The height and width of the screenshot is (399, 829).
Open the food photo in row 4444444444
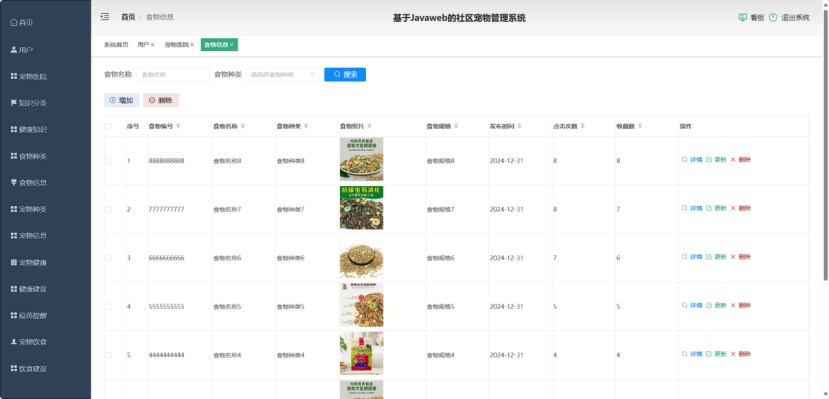pos(362,354)
